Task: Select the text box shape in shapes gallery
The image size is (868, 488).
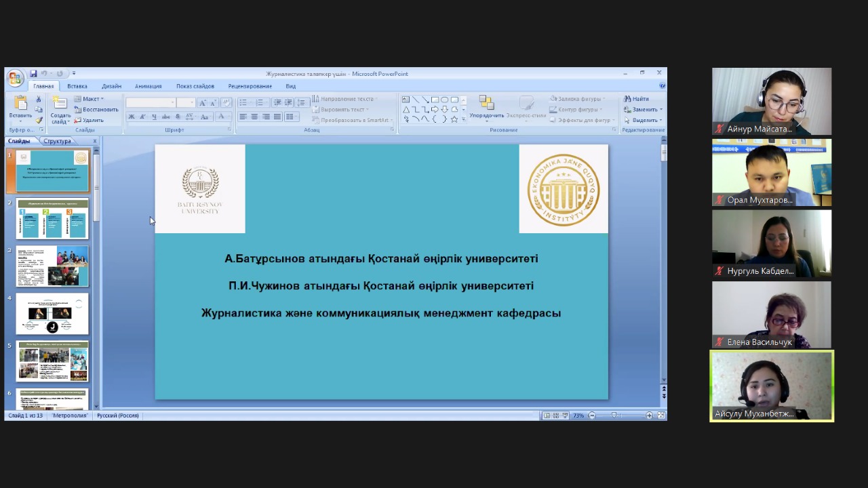Action: click(x=406, y=100)
